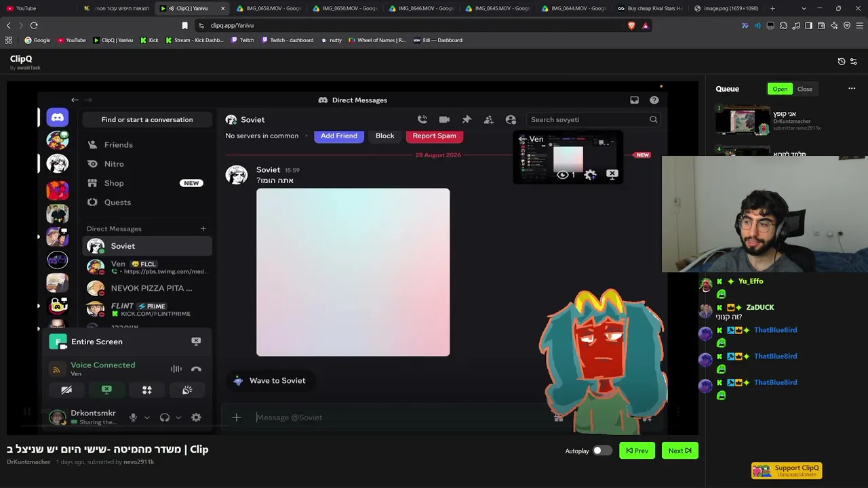Open Discord activities launcher
The image size is (868, 488).
147,390
